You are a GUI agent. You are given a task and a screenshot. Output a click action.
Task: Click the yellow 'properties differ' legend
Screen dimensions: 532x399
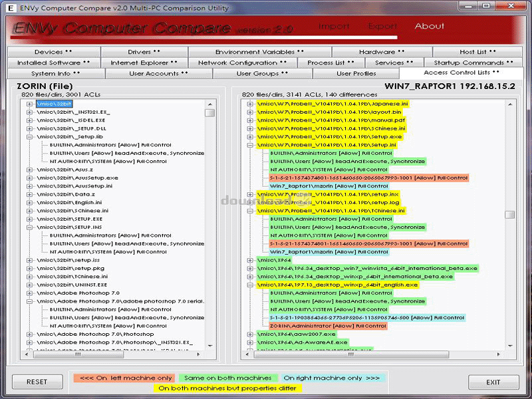pos(229,388)
